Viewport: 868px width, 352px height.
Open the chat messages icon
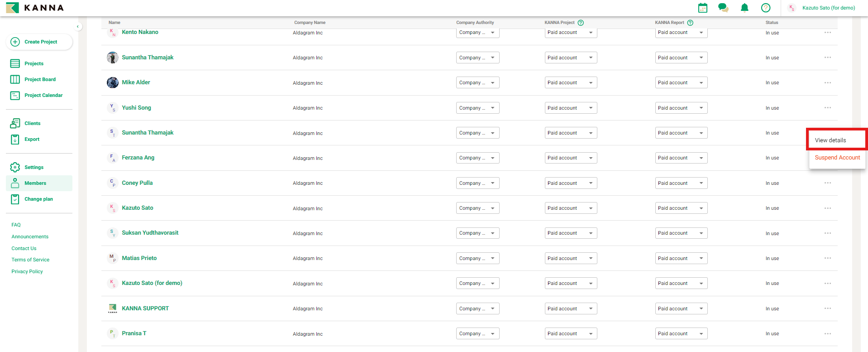pos(723,8)
